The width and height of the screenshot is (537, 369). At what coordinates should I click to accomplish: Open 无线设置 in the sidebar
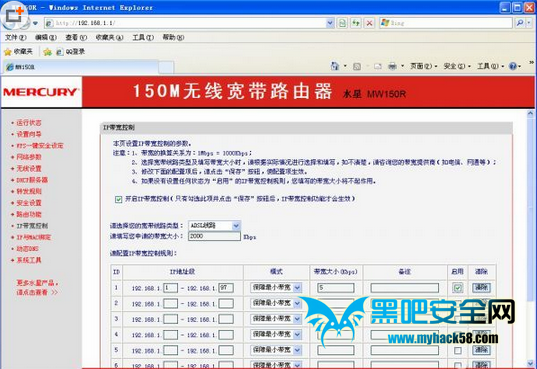click(x=29, y=169)
